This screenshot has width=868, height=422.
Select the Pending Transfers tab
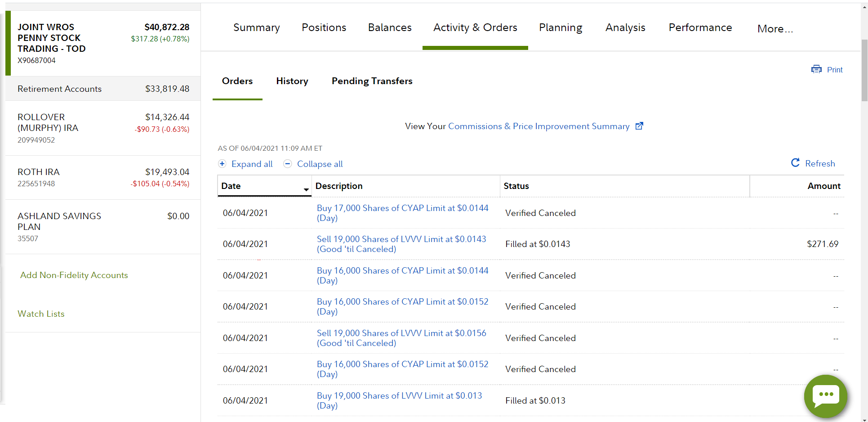click(x=372, y=81)
